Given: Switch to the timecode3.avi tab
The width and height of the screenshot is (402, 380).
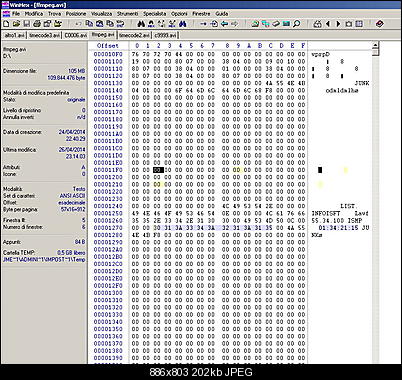Looking at the screenshot, I should pos(44,35).
